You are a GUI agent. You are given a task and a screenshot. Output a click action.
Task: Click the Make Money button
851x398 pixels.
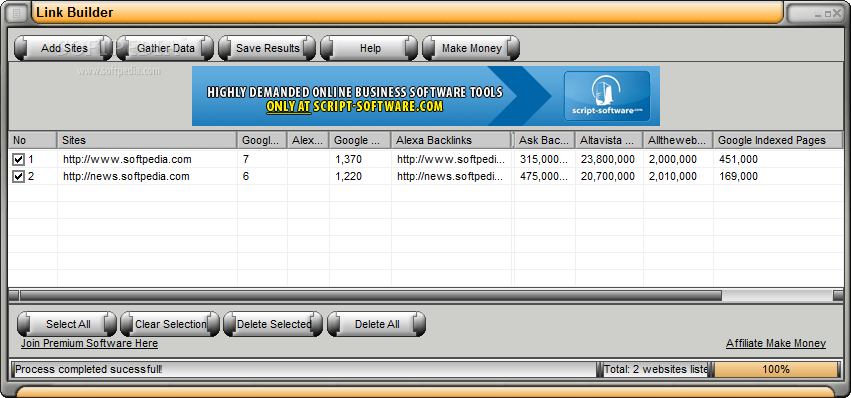471,48
